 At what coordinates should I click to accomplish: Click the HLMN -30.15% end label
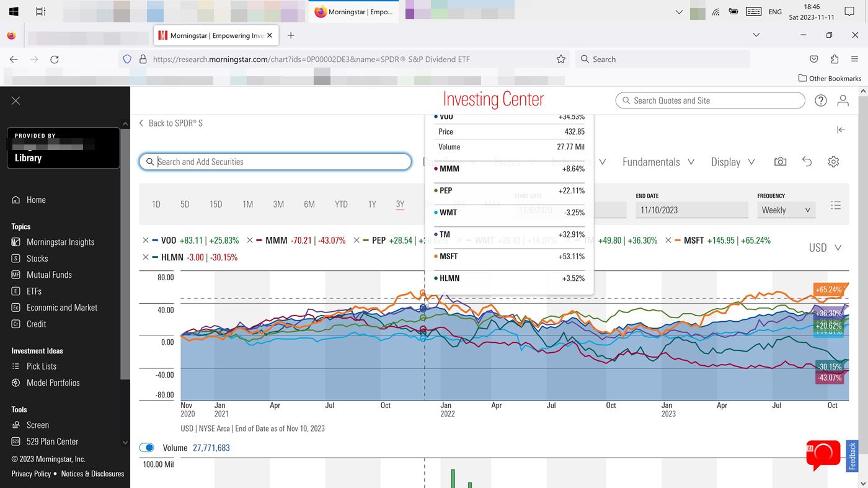(830, 366)
